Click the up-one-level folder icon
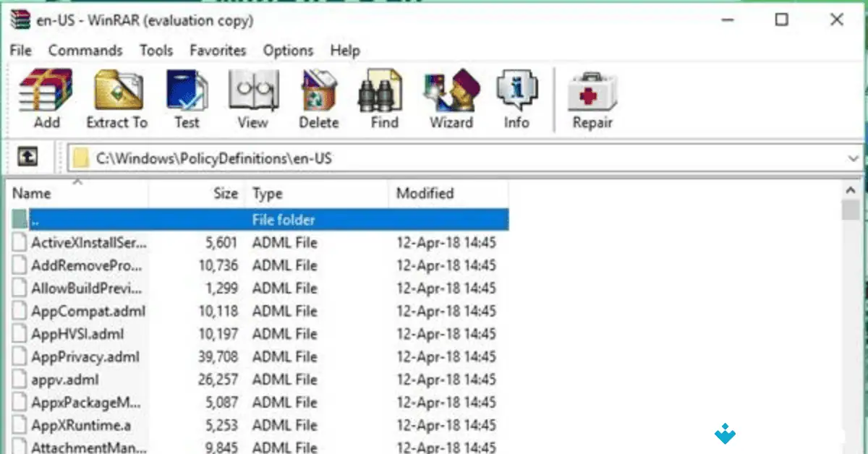This screenshot has height=454, width=868. pyautogui.click(x=27, y=157)
